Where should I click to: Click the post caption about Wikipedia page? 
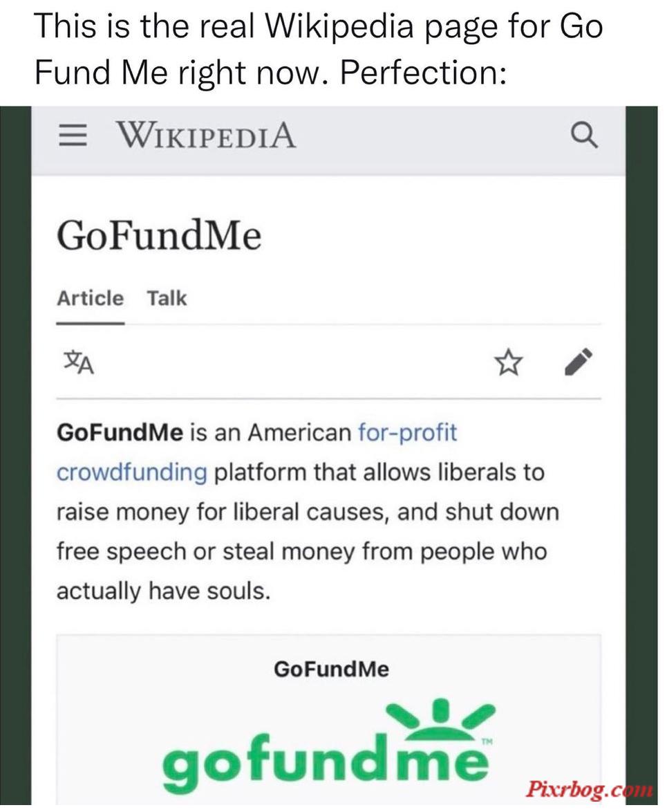click(x=319, y=48)
